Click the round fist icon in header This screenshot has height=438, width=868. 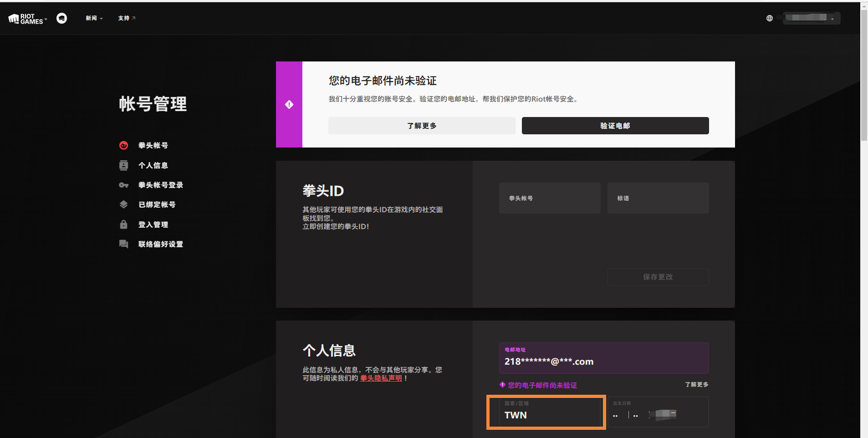(x=61, y=18)
